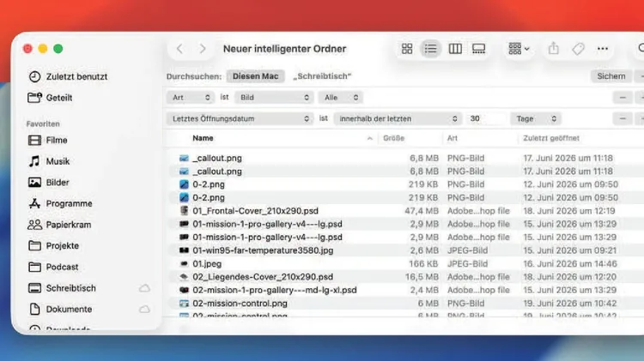The width and height of the screenshot is (644, 361).
Task: Switch to list view
Action: click(430, 49)
